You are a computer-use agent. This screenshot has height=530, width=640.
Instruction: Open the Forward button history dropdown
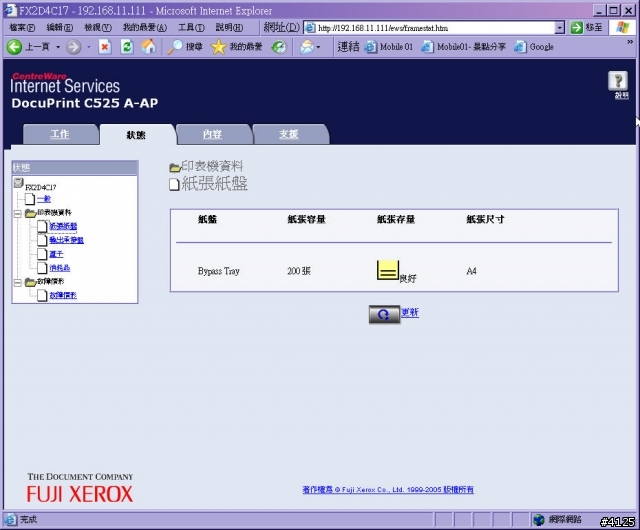pyautogui.click(x=89, y=47)
